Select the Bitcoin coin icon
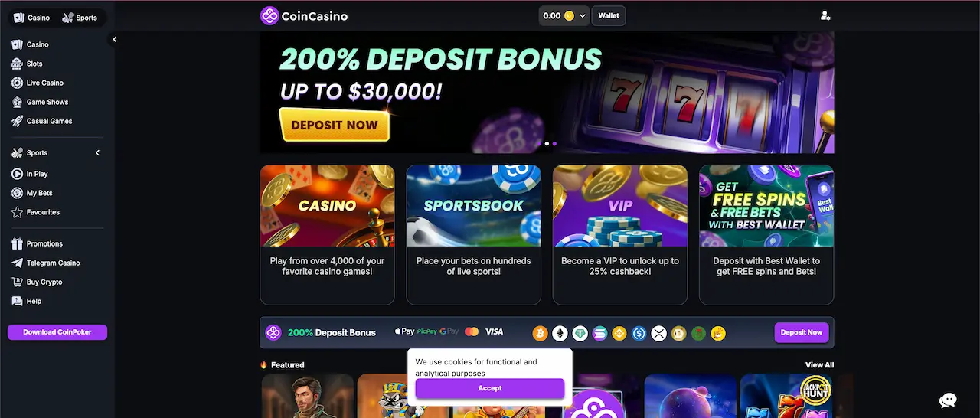 (x=541, y=333)
